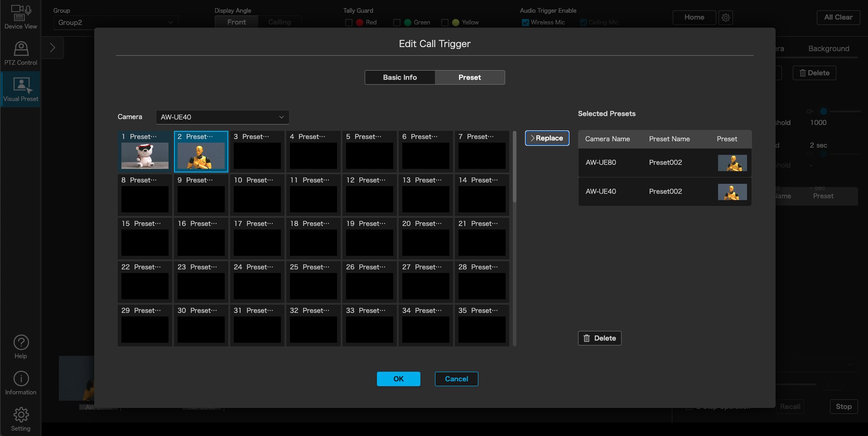This screenshot has height=436, width=868.
Task: Select Front display angle
Action: (236, 22)
